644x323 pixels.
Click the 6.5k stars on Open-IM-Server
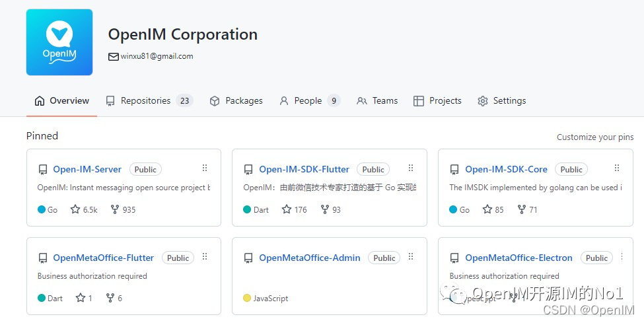(84, 209)
